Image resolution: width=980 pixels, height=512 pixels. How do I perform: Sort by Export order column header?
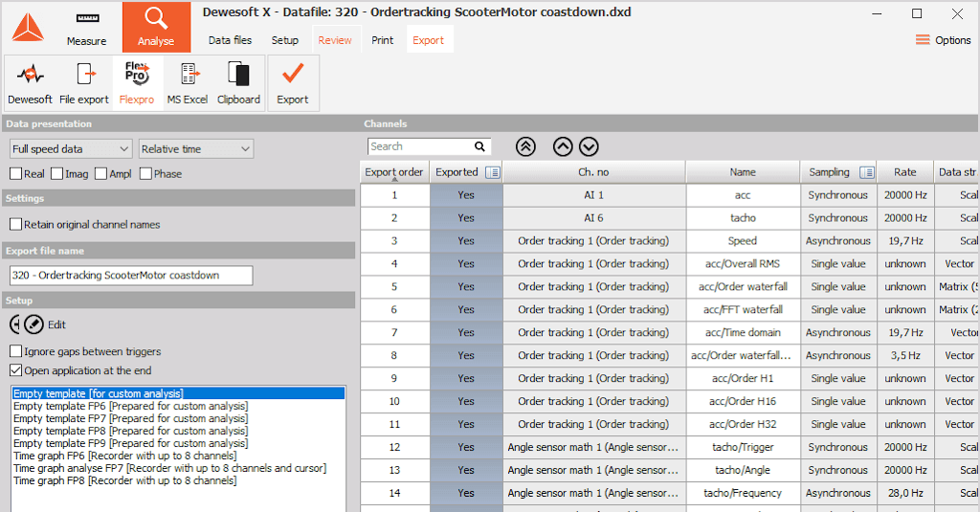(x=394, y=172)
